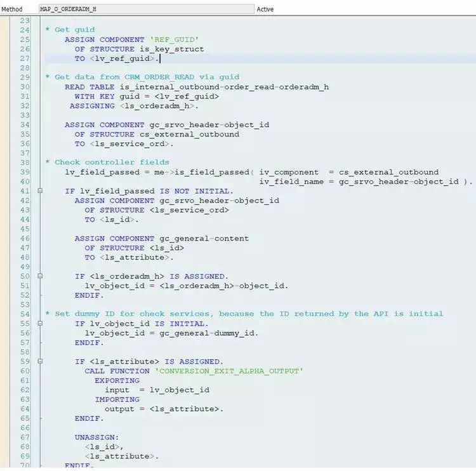Collapse the IF lv_object_id IS INITIAL block
This screenshot has width=476, height=471.
pos(40,323)
